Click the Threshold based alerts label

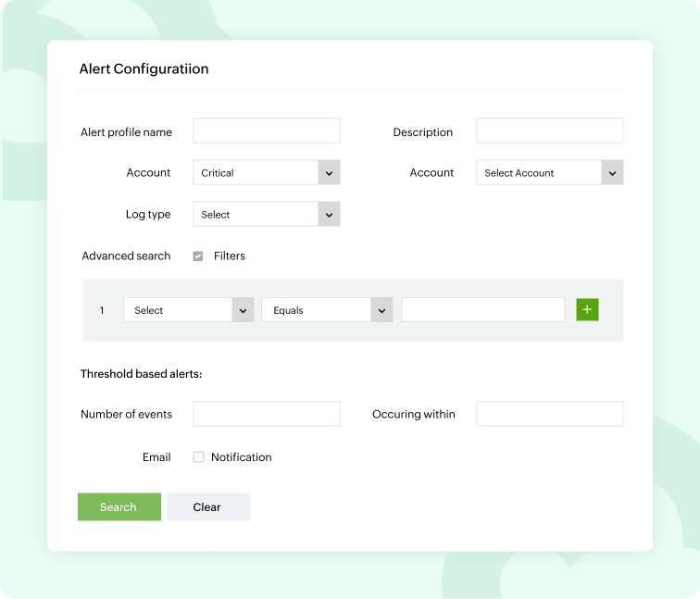141,374
